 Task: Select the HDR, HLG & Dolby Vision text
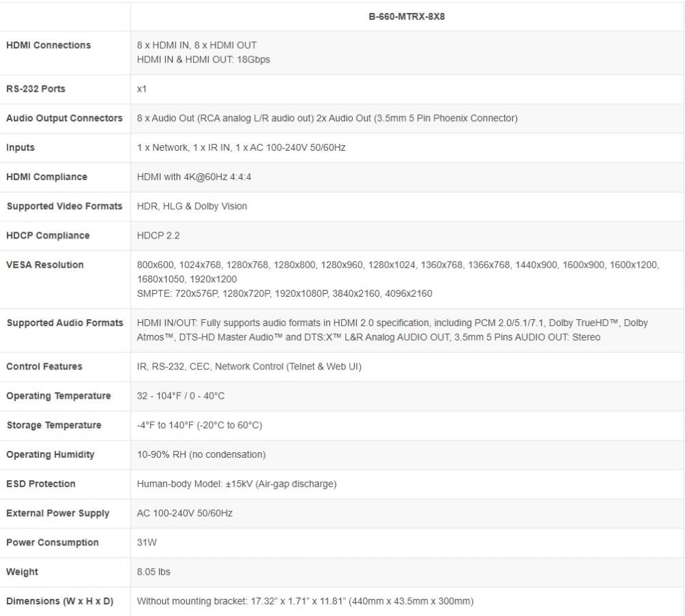tap(192, 206)
